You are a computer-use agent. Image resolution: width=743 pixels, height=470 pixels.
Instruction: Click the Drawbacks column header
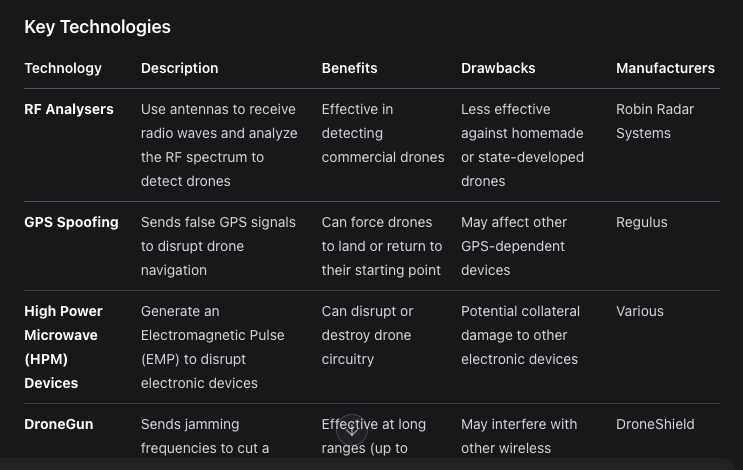(498, 68)
